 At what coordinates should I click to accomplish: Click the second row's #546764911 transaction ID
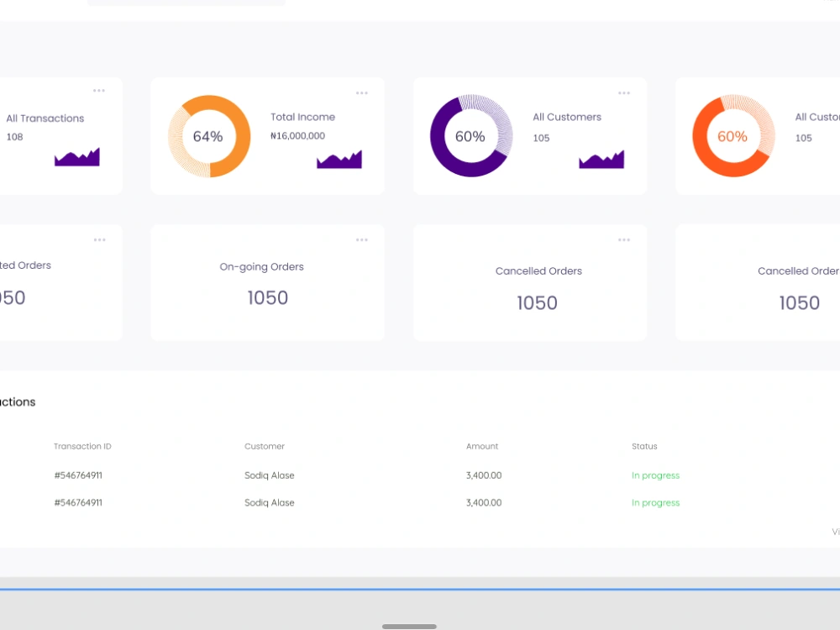coord(78,503)
